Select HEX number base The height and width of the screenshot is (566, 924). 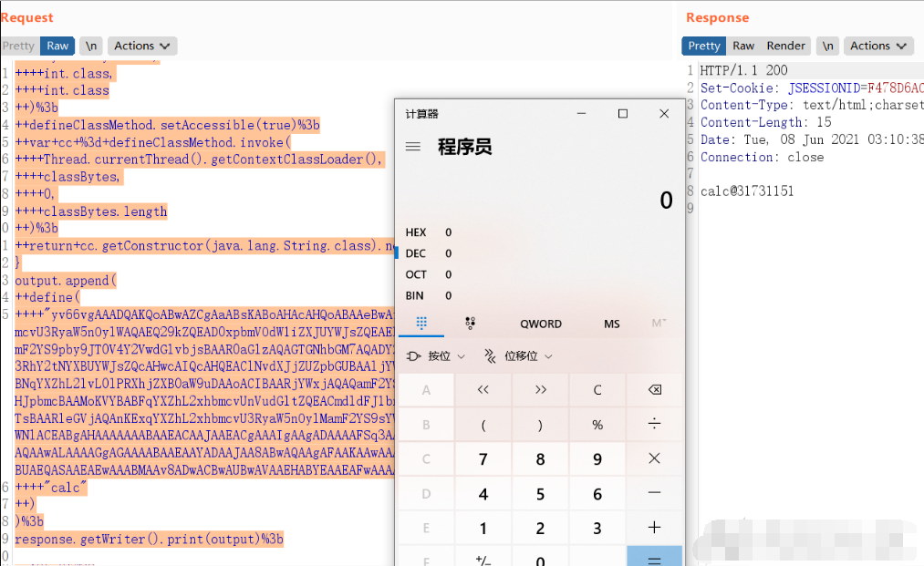429,232
